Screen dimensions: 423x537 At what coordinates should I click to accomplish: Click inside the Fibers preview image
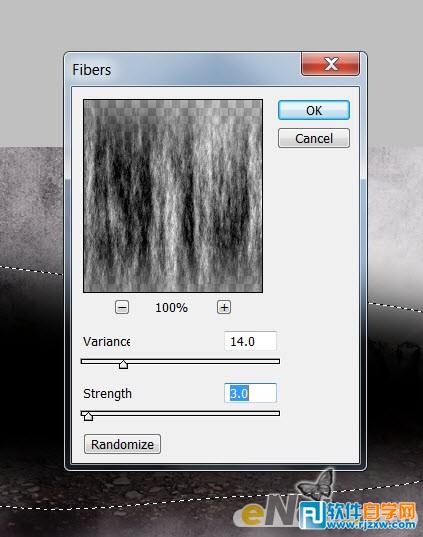[x=173, y=196]
